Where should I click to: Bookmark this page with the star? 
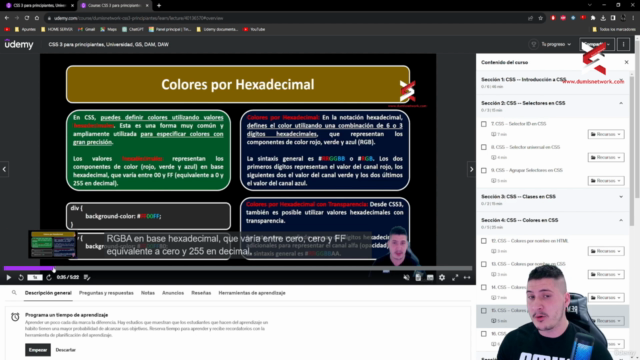541,18
